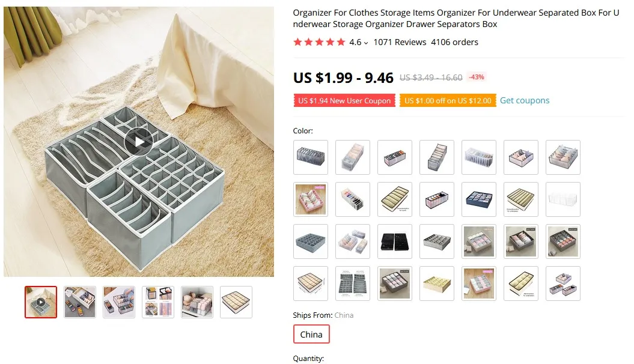Pick the black two-box organizer color option
This screenshot has height=364, width=634.
click(395, 241)
